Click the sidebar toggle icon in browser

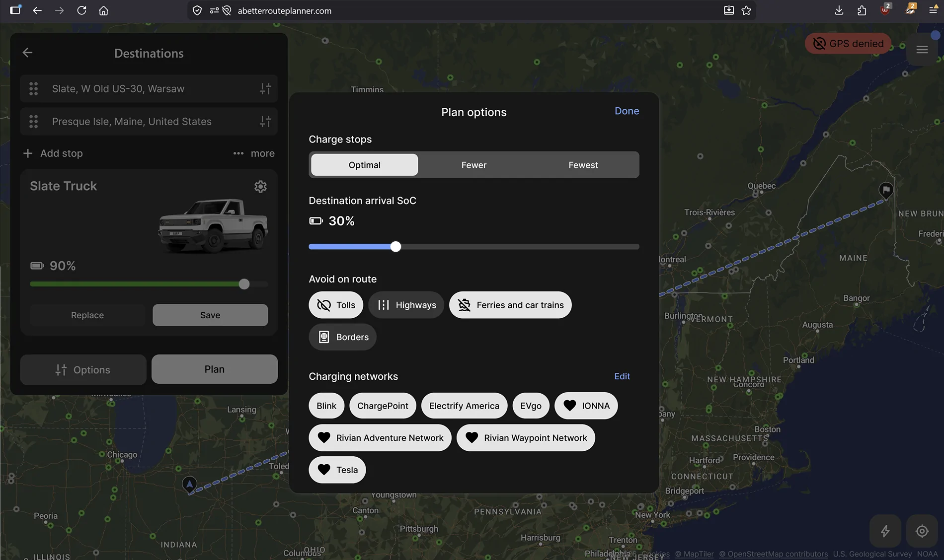[15, 10]
